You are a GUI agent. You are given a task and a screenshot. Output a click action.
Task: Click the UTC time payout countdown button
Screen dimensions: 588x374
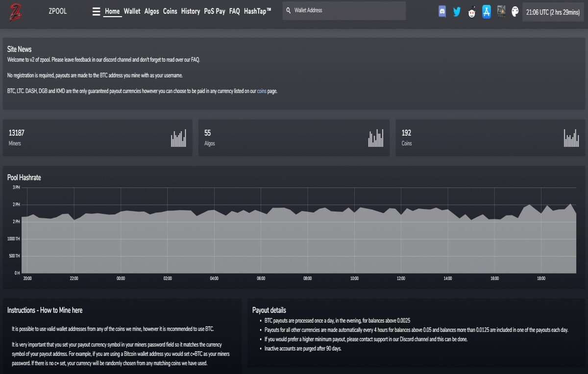click(553, 12)
